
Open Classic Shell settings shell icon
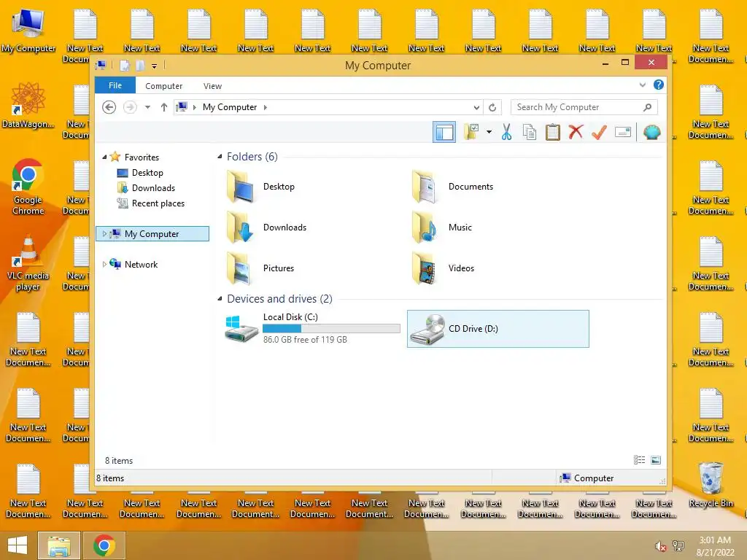(x=651, y=132)
